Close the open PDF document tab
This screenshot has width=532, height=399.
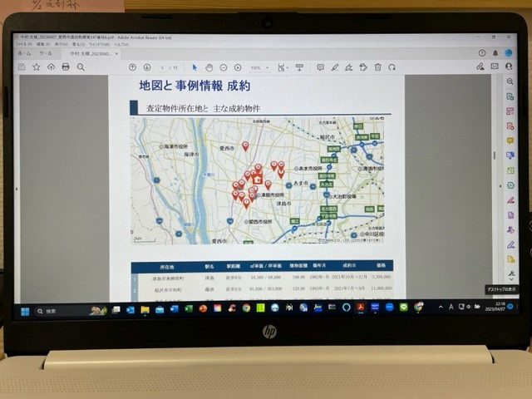(x=116, y=53)
